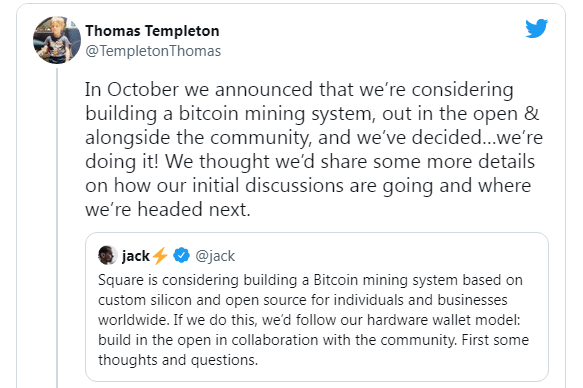Click jack's blue verified badge

coord(181,255)
